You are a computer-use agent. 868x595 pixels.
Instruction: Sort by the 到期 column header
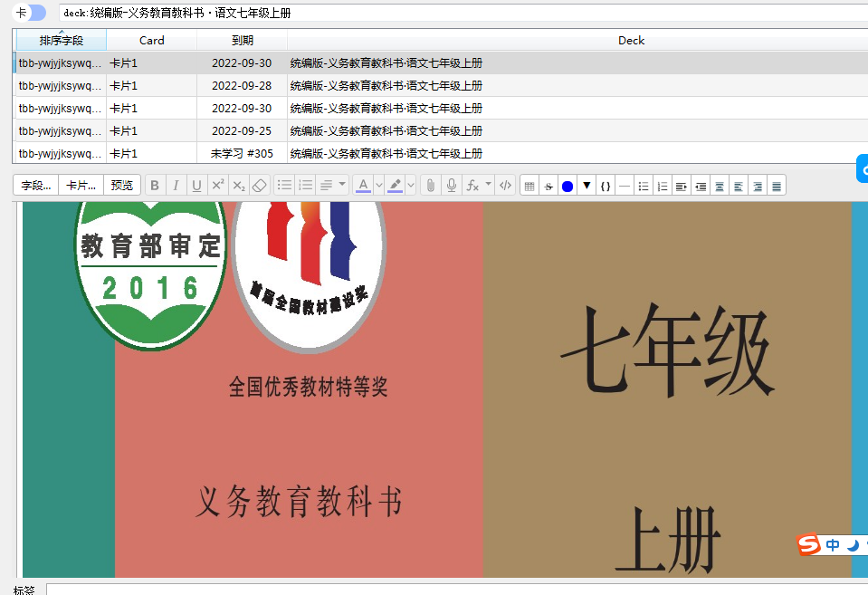tap(242, 40)
